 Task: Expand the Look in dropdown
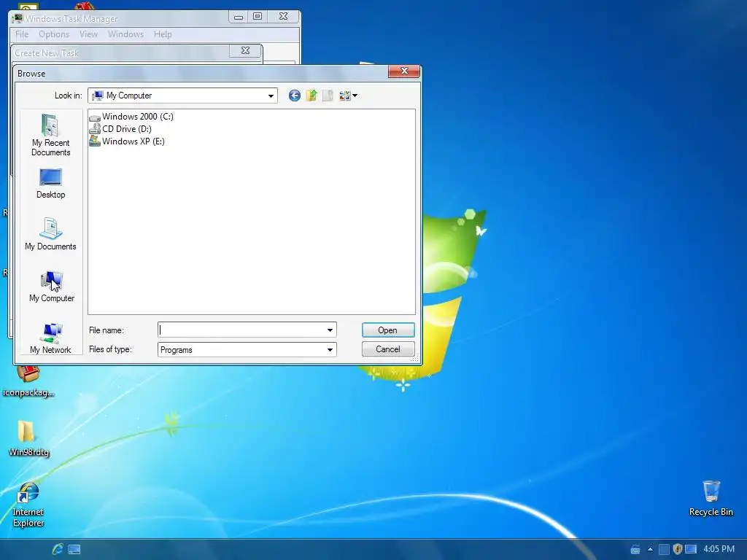tap(271, 96)
